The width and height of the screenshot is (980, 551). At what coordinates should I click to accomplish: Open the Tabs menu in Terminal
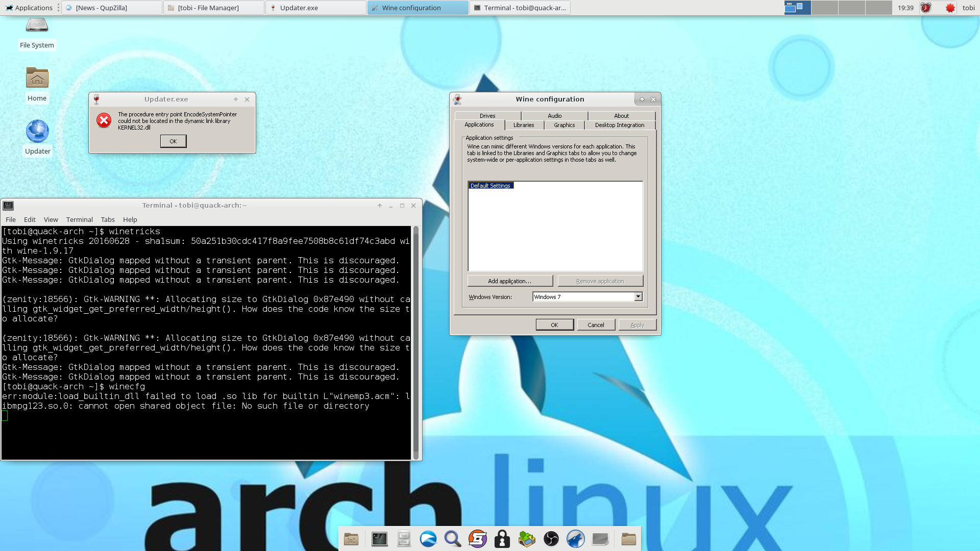pos(108,219)
